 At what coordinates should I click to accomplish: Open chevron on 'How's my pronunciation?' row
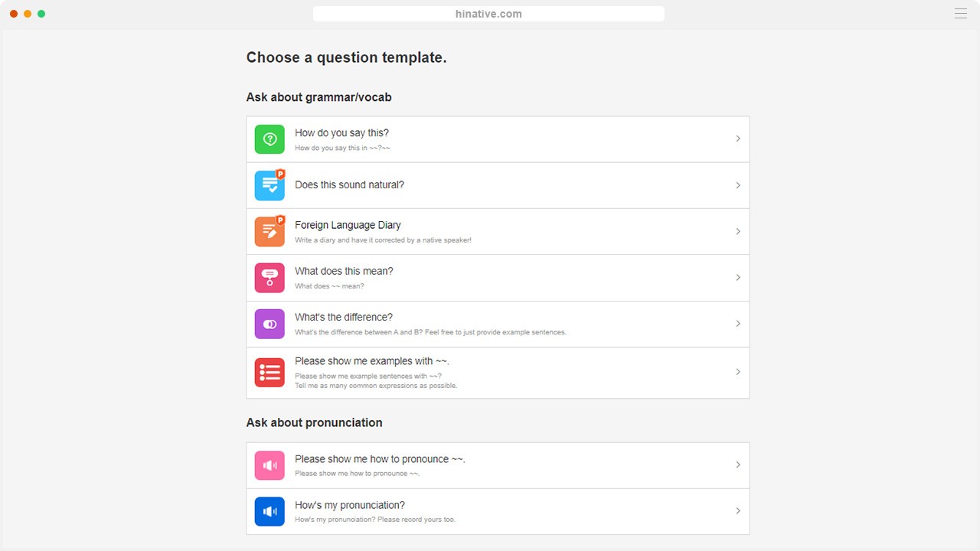[738, 511]
